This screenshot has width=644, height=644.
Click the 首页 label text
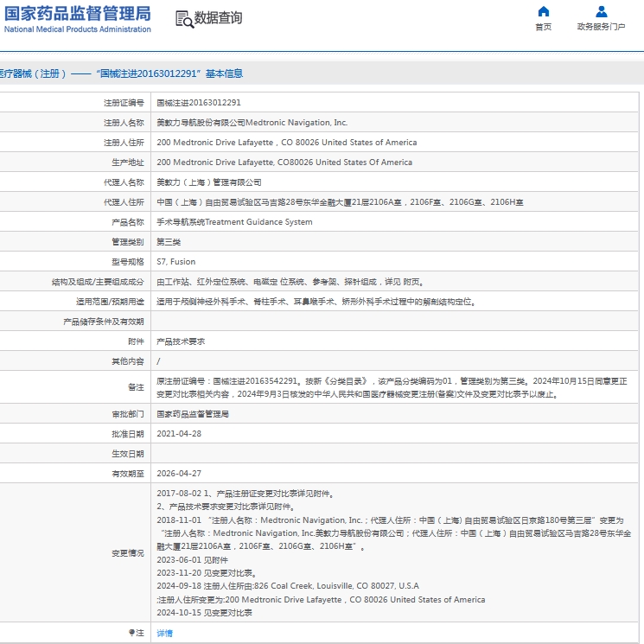click(x=544, y=27)
